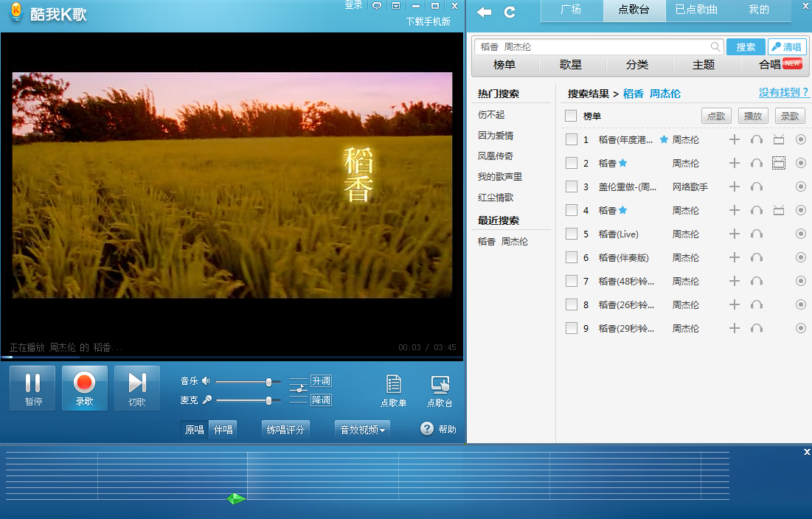
Task: Click the magnifier icon in search box
Action: (x=715, y=47)
